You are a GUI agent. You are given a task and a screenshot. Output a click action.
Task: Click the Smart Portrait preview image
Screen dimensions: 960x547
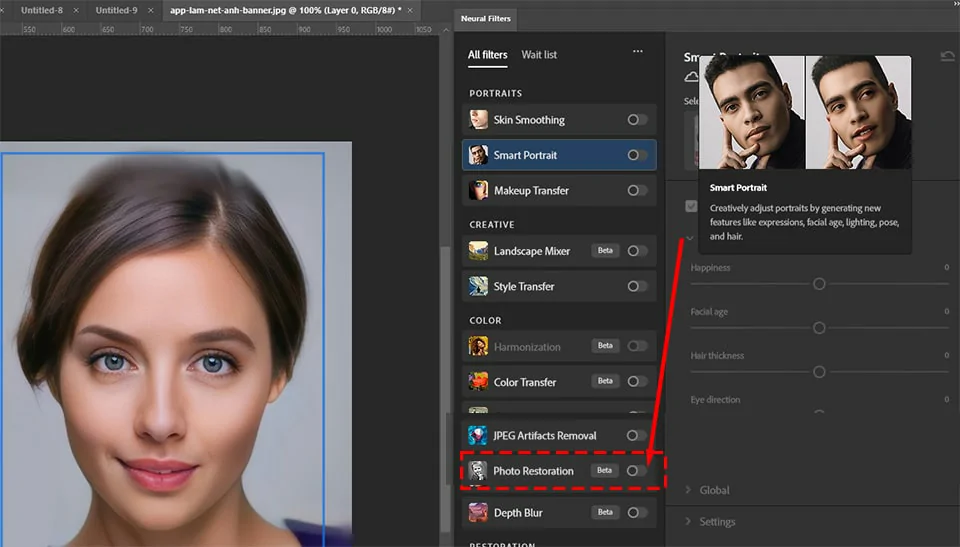coord(805,111)
